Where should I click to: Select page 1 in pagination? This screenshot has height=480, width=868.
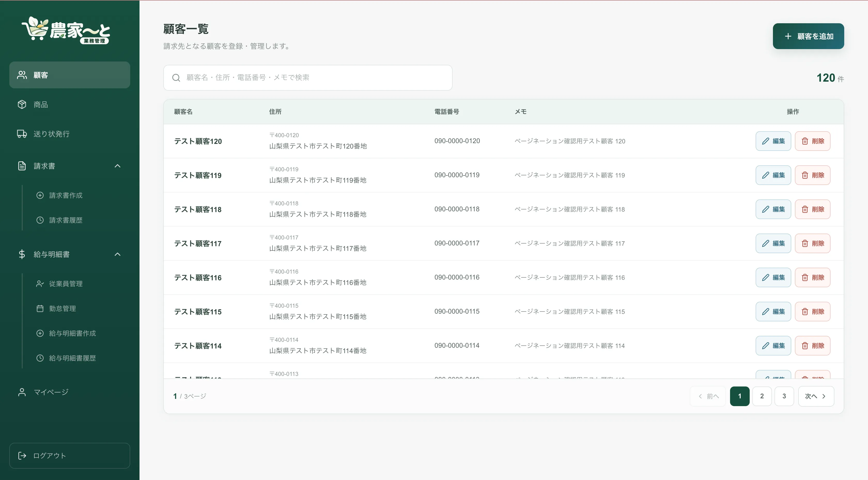coord(740,396)
